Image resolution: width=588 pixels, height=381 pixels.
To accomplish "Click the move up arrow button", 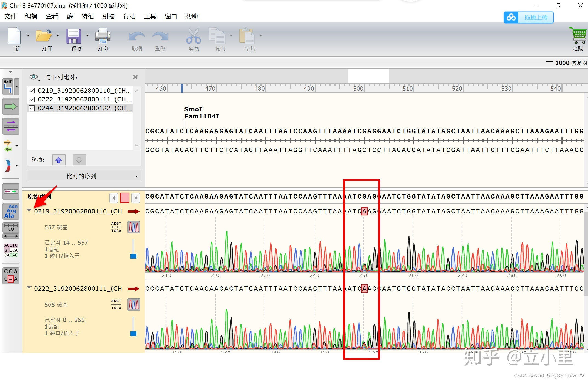I will 59,160.
